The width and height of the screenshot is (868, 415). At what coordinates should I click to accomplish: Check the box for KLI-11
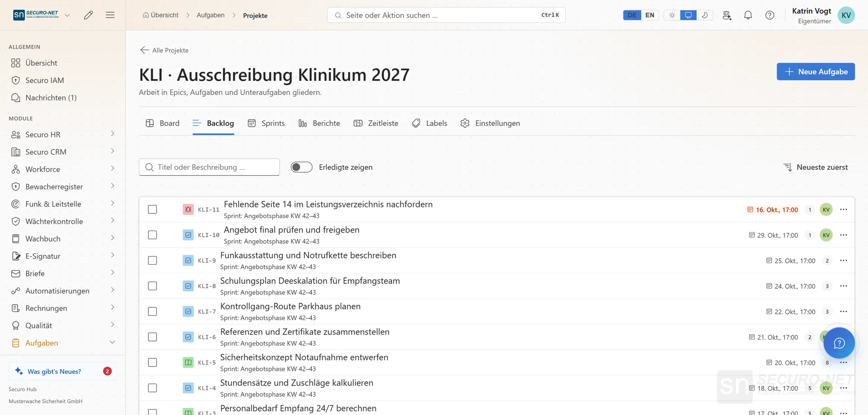click(x=153, y=209)
